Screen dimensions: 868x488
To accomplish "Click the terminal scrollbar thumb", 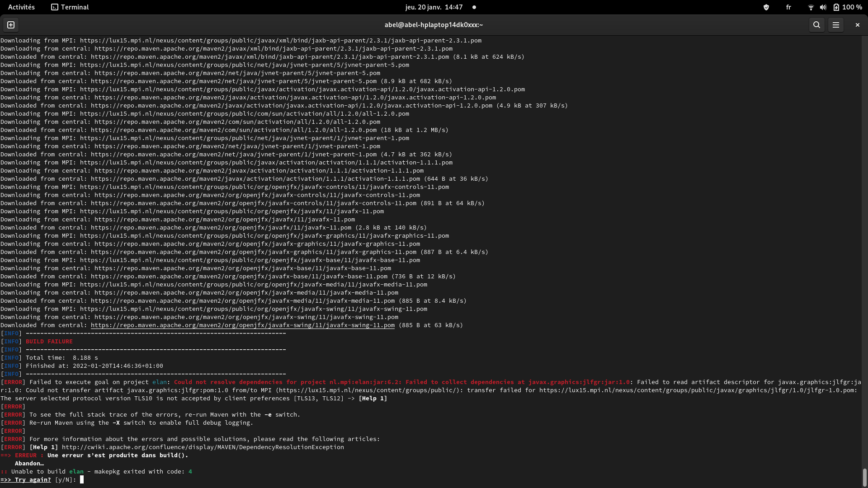I will click(x=864, y=477).
